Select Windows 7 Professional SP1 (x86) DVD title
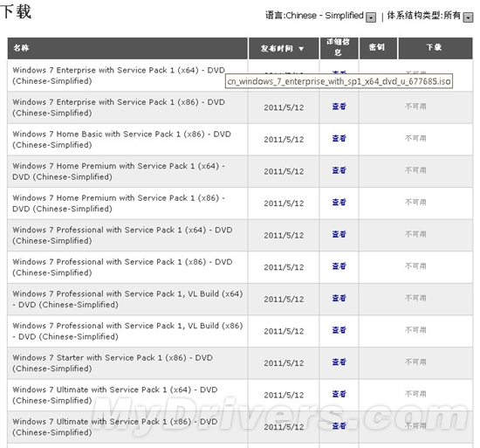The height and width of the screenshot is (448, 480). (122, 267)
